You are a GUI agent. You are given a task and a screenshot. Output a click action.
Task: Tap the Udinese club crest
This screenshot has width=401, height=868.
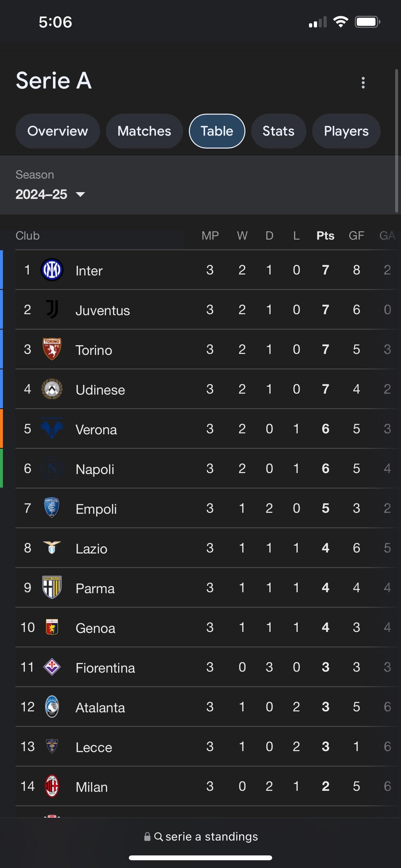click(x=52, y=389)
